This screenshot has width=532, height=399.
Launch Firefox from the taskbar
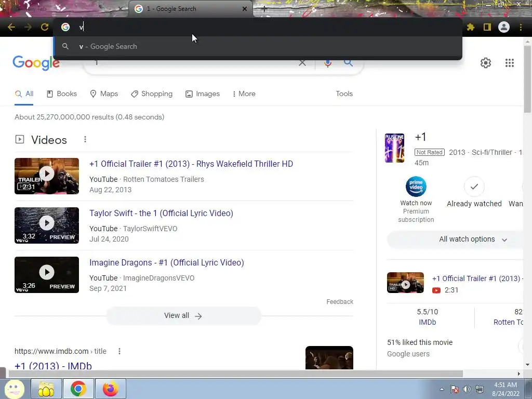tap(111, 389)
